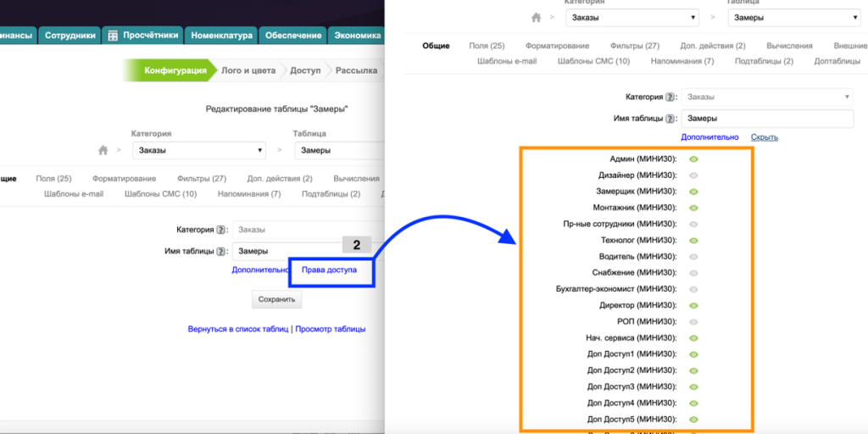Open Фильтры (27) tab in the left panel

[x=202, y=179]
